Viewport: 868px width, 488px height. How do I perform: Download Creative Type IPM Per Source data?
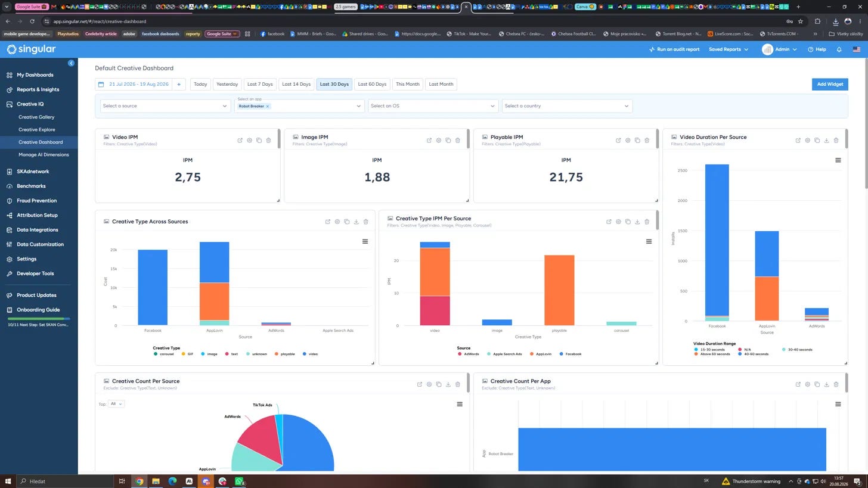[637, 222]
